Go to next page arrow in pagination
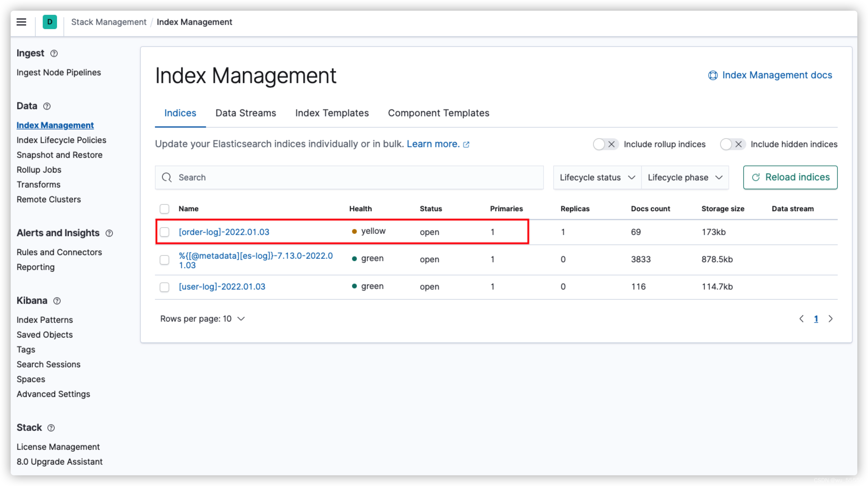Viewport: 868px width, 486px height. 830,319
